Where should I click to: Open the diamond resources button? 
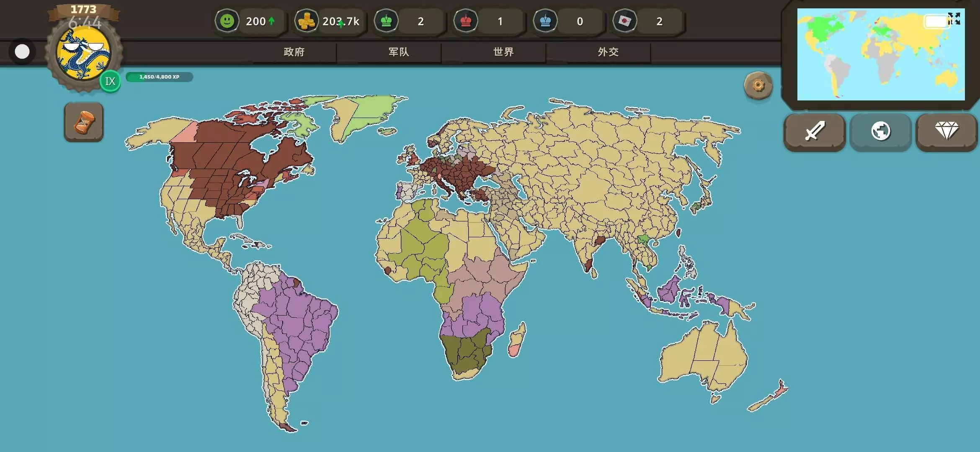click(946, 131)
